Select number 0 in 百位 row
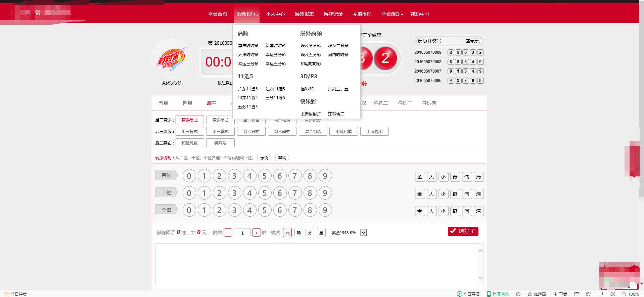The width and height of the screenshot is (644, 297). tap(189, 176)
